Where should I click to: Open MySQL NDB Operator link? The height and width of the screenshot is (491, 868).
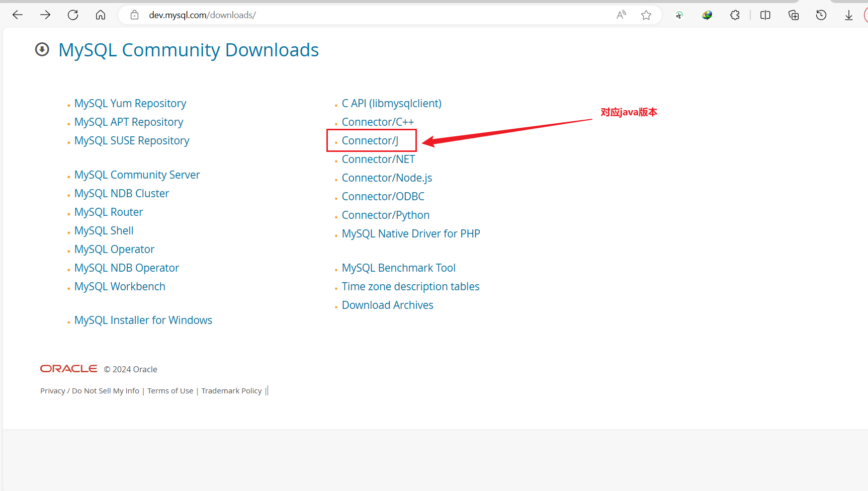[127, 268]
